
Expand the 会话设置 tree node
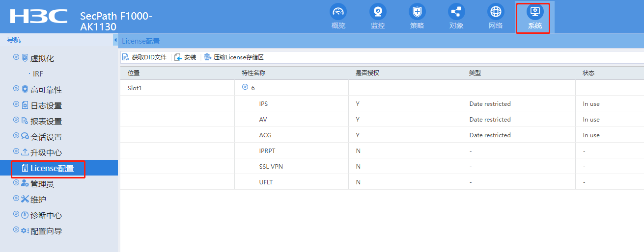tap(16, 136)
